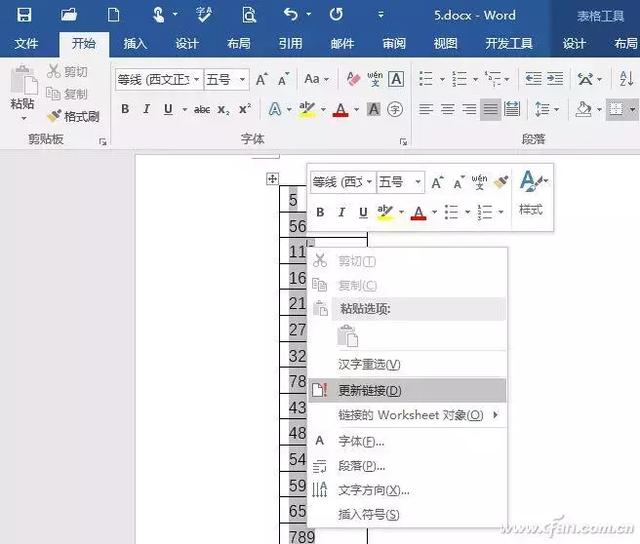Decrease font size in ribbon

point(283,79)
